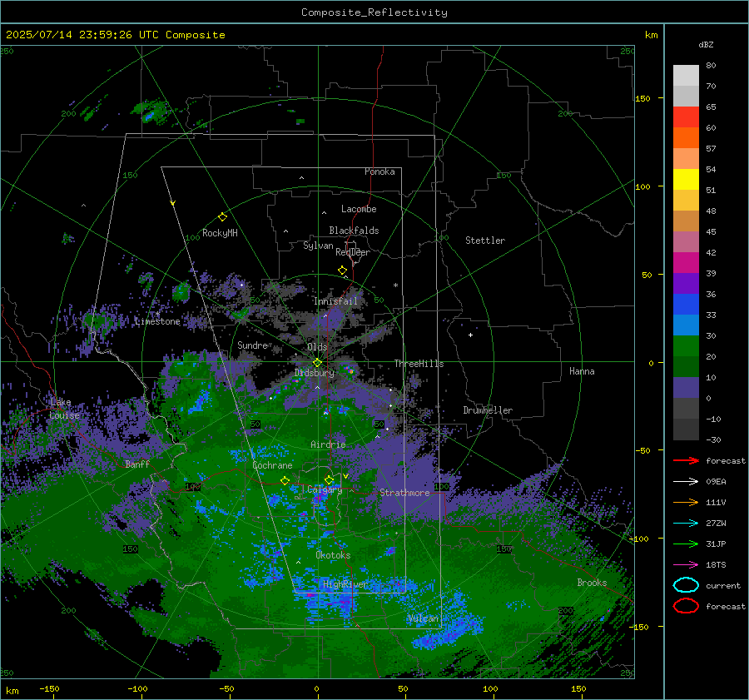Pick the purple 36-39 dBZ swatch
Viewport: 749px width, 700px height.
686,284
